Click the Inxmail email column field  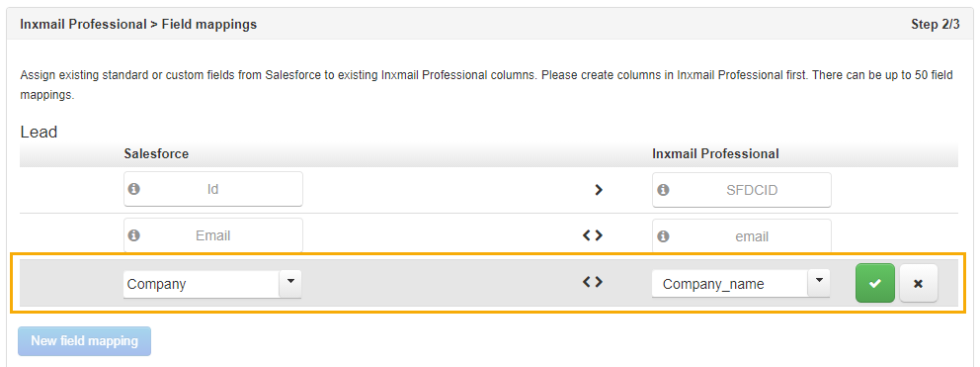742,236
